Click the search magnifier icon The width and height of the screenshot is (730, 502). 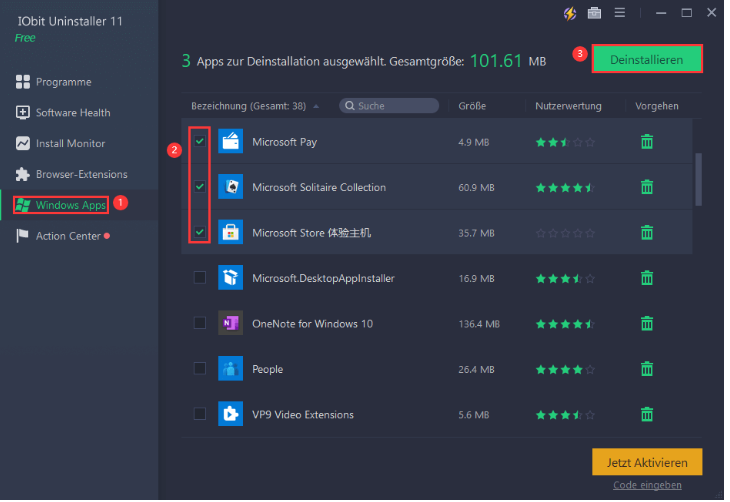coord(350,106)
